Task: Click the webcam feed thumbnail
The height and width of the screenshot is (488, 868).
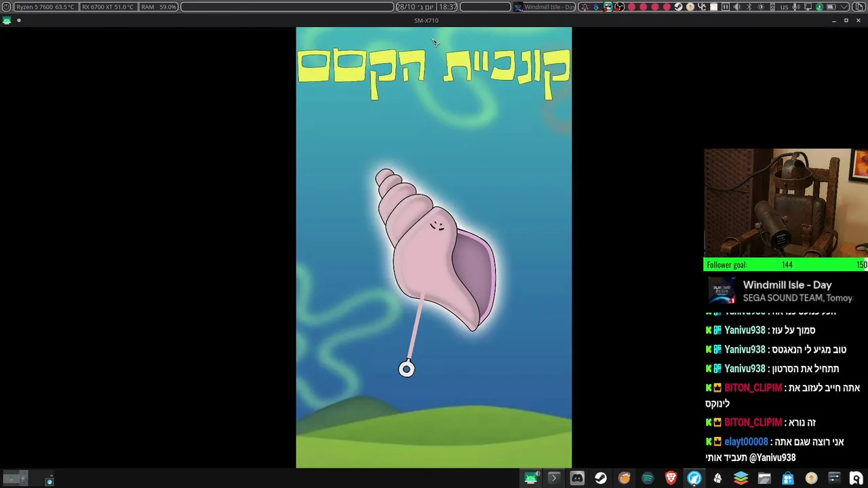Action: coord(786,203)
